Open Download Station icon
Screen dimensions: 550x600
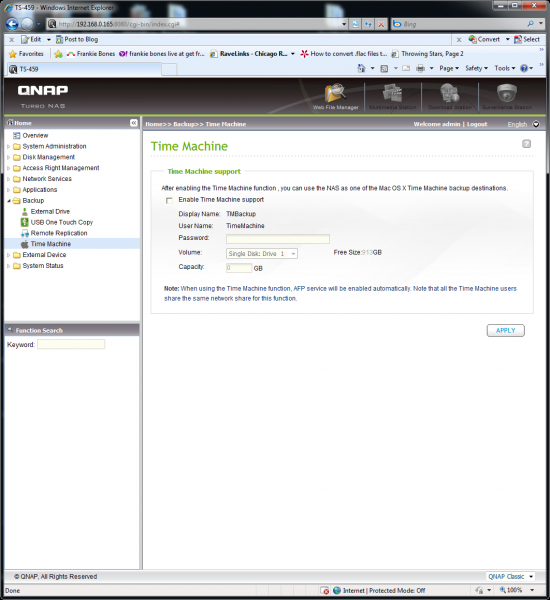[x=450, y=97]
